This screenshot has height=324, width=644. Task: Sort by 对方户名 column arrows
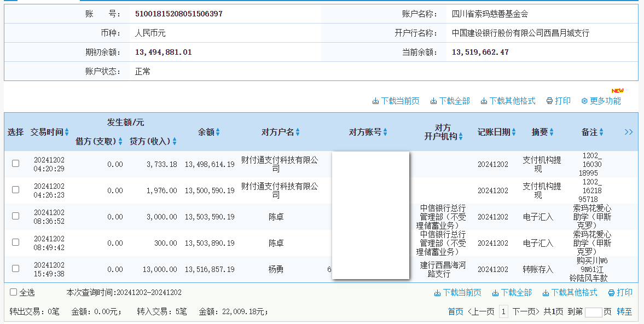[297, 132]
